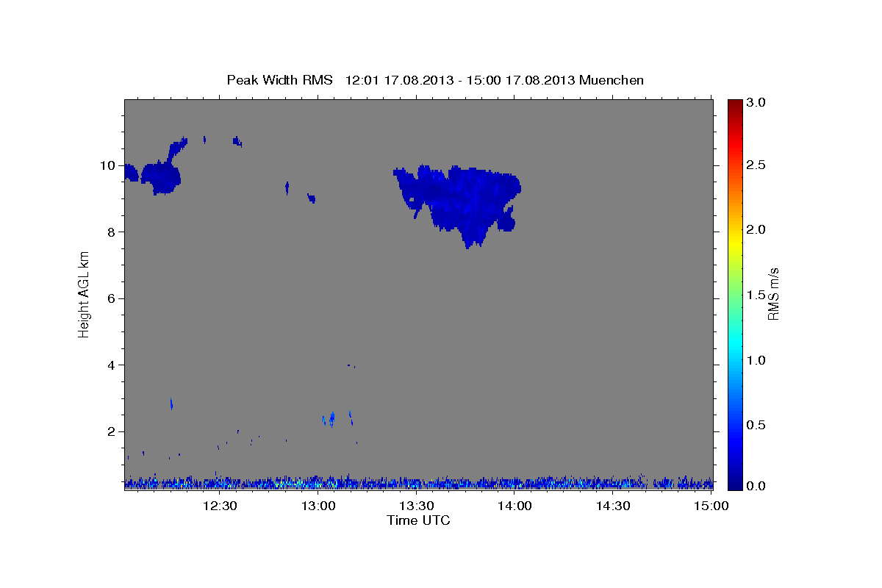882x588 pixels.
Task: Click the 'Height AGL km' axis label
Action: pyautogui.click(x=85, y=293)
